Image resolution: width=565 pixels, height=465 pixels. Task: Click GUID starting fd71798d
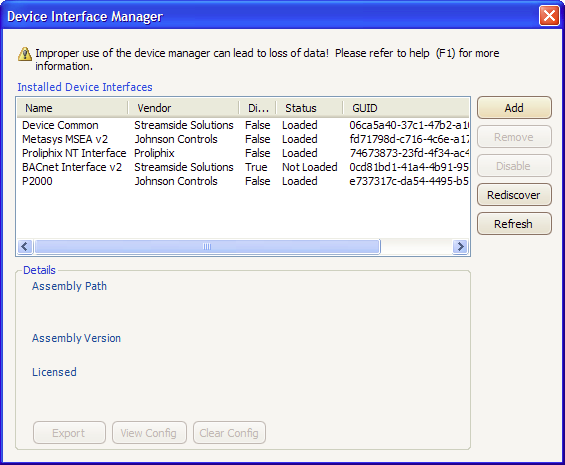tap(409, 139)
